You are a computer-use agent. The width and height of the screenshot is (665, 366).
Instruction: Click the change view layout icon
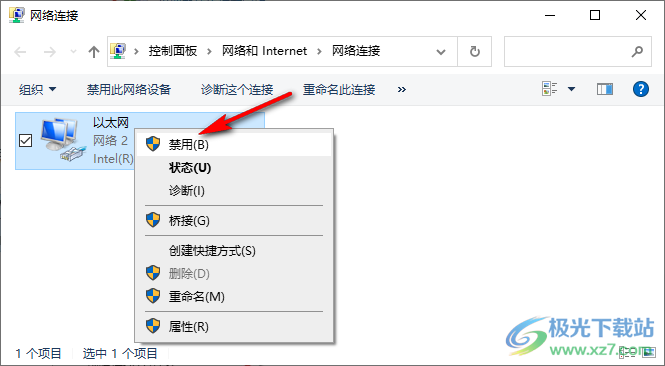pos(550,89)
